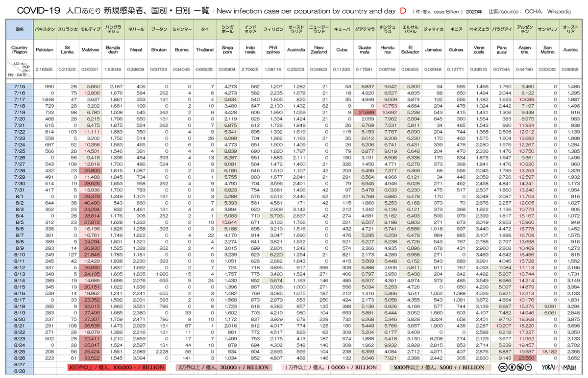
Task: Select the Guinea column header
Action: pyautogui.click(x=456, y=50)
